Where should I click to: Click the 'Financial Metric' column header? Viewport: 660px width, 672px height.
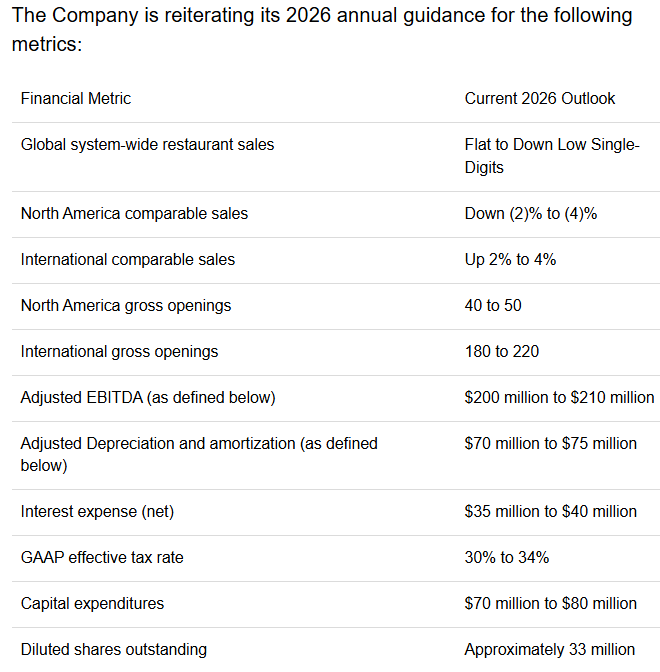click(x=75, y=99)
